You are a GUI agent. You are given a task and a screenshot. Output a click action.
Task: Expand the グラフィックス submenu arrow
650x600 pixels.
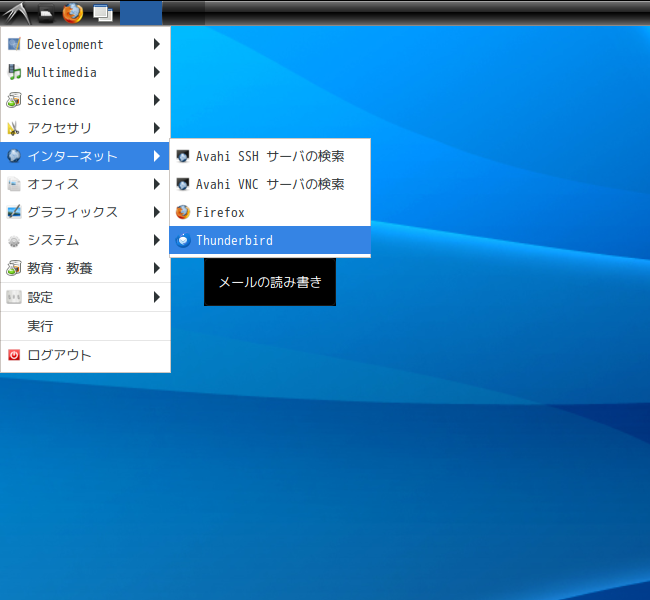click(x=157, y=212)
